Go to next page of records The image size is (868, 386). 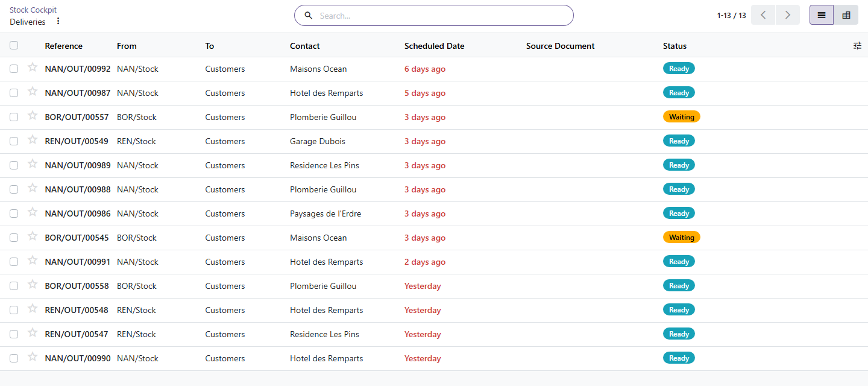click(788, 15)
